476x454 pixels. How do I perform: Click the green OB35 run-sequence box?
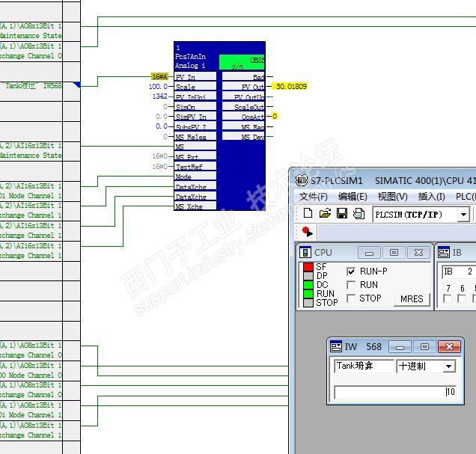coord(242,63)
